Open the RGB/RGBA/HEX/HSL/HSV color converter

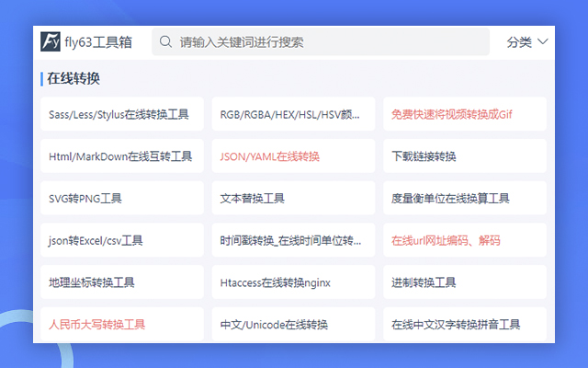point(293,114)
